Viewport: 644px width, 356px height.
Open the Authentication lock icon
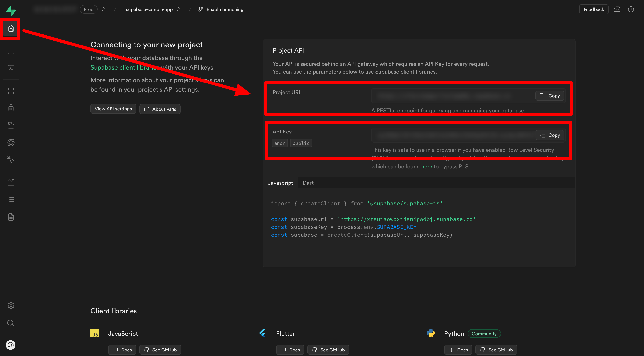(x=11, y=108)
